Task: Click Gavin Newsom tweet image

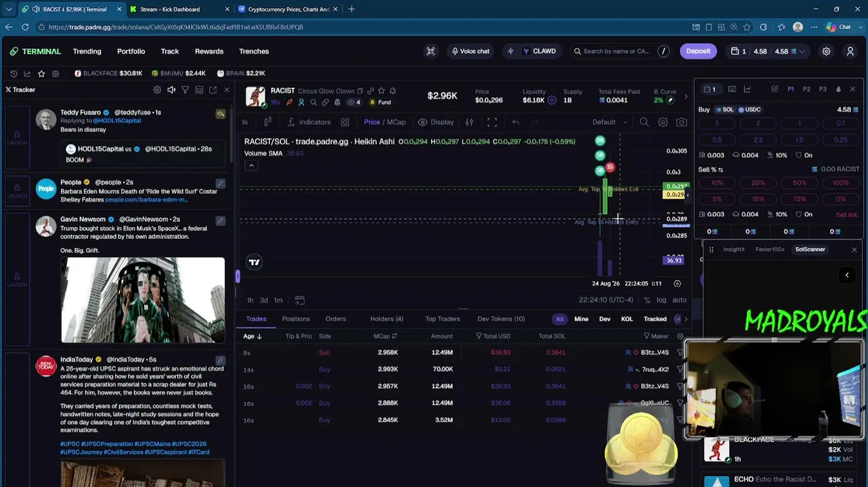Action: coord(143,300)
